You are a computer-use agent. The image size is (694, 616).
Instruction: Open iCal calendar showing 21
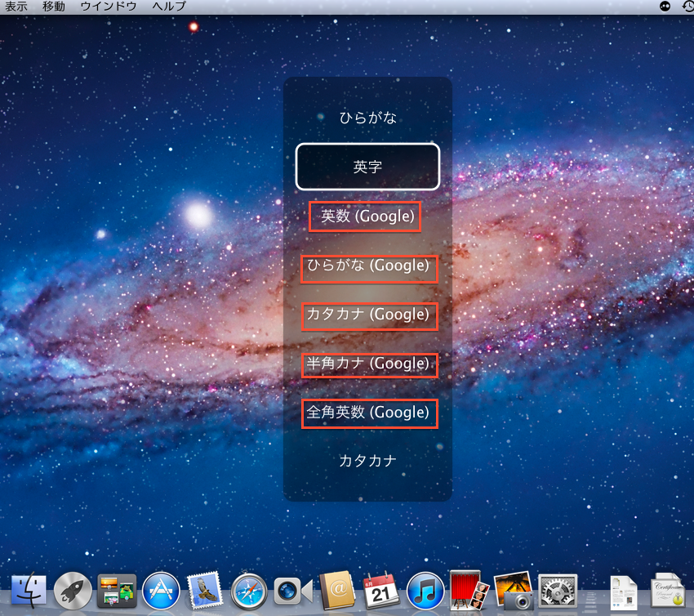point(381,591)
